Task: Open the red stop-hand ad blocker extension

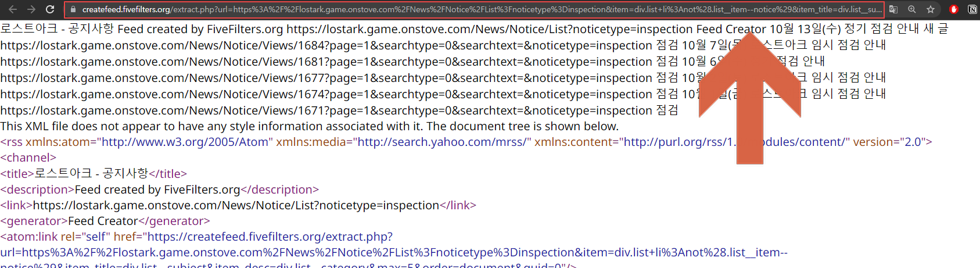Action: pyautogui.click(x=953, y=9)
